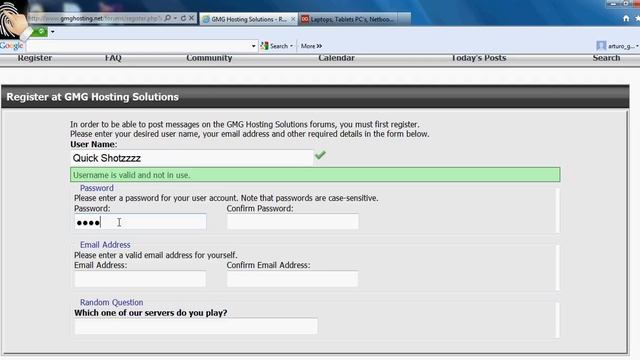This screenshot has height=360, width=640.
Task: Click the page refresh icon
Action: click(x=183, y=18)
